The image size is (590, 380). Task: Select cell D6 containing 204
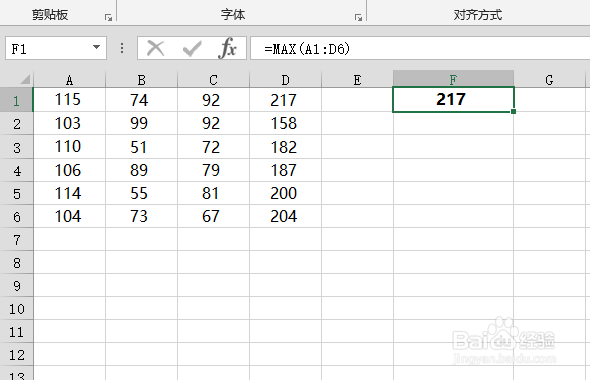point(285,216)
